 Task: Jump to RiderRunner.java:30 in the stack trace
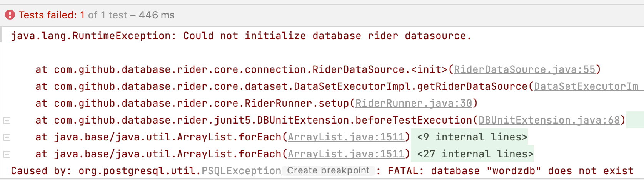[x=414, y=103]
